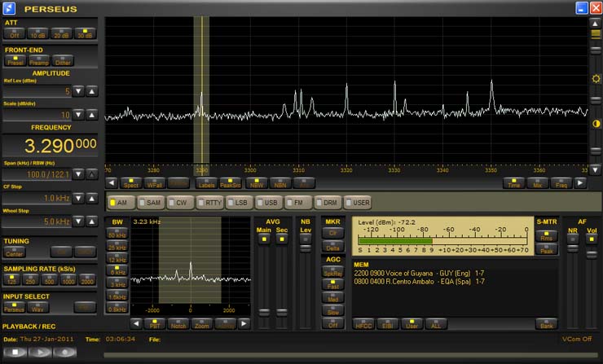The width and height of the screenshot is (603, 364).
Task: Increase the CF Step with up arrow
Action: pos(91,199)
